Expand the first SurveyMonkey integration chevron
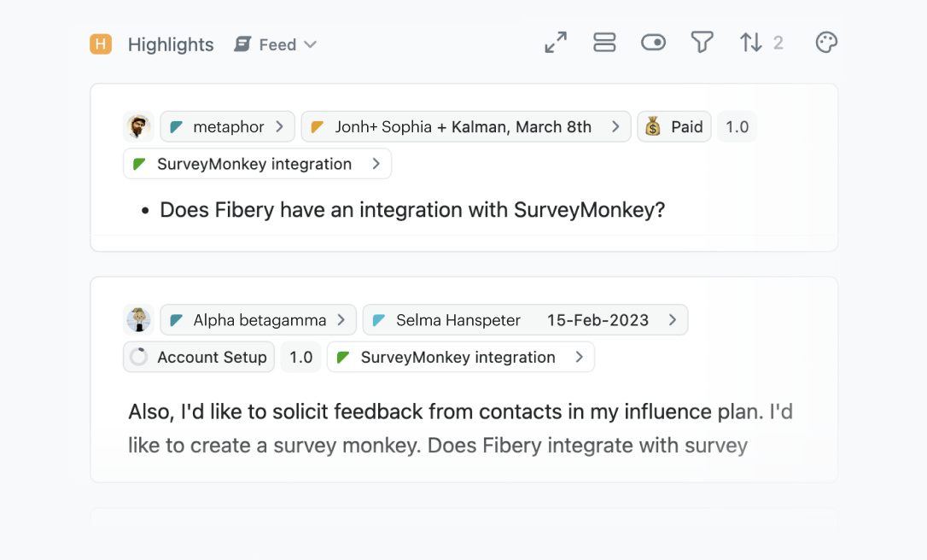Viewport: 927px width, 560px height. (x=376, y=164)
